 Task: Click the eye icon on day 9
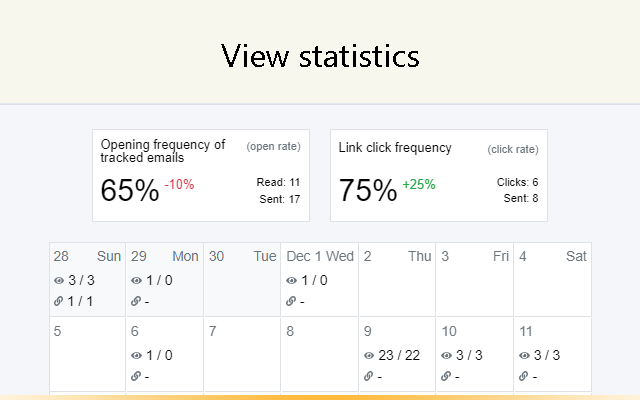click(x=369, y=355)
